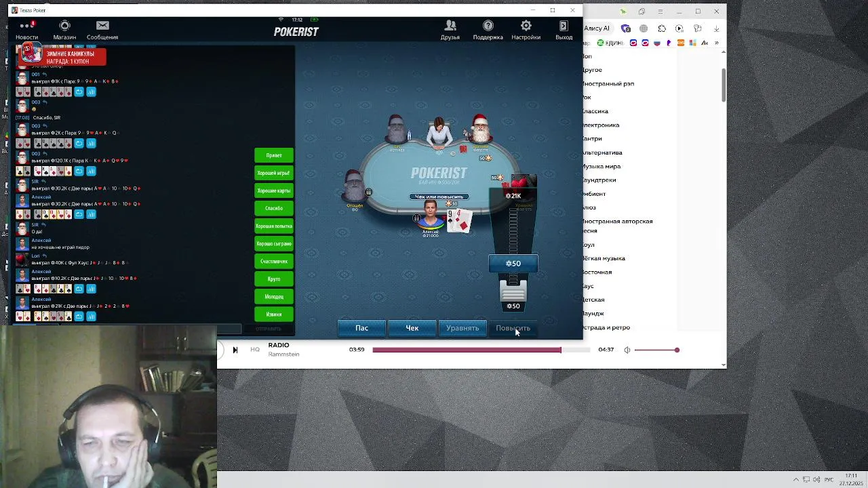Select the Лёгкая музыка genre in browser
868x488 pixels.
(x=604, y=258)
